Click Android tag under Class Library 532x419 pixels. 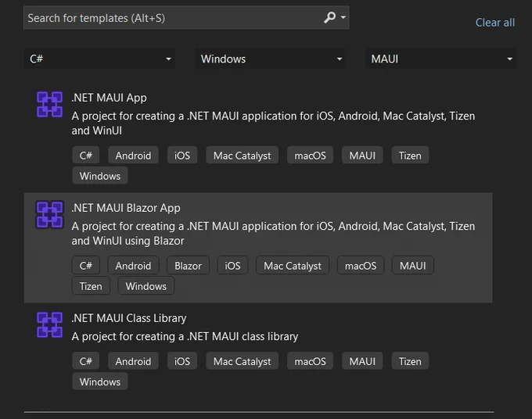133,361
